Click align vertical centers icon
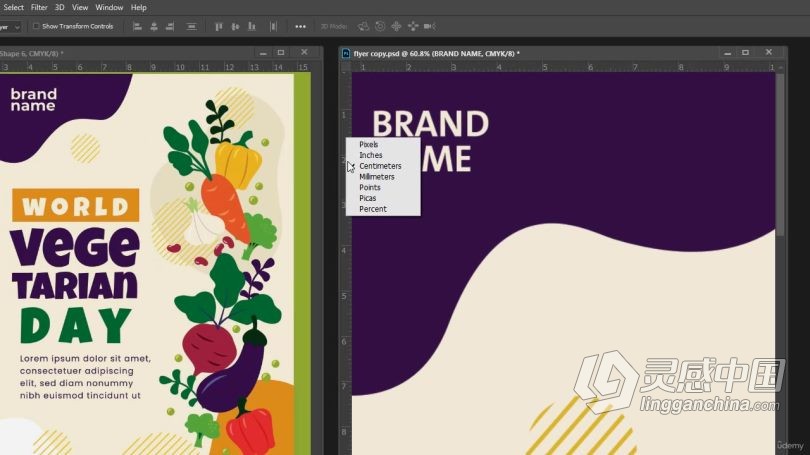This screenshot has width=810, height=455. tap(235, 26)
